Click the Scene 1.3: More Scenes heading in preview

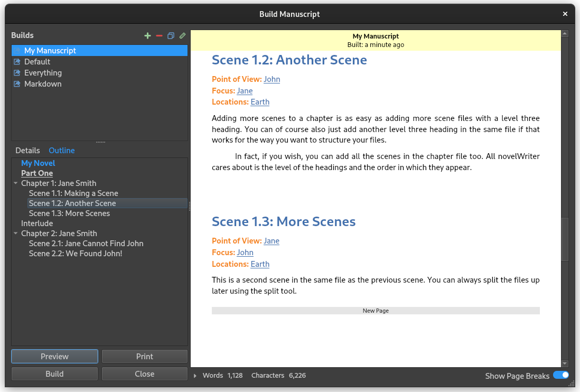[x=283, y=221]
